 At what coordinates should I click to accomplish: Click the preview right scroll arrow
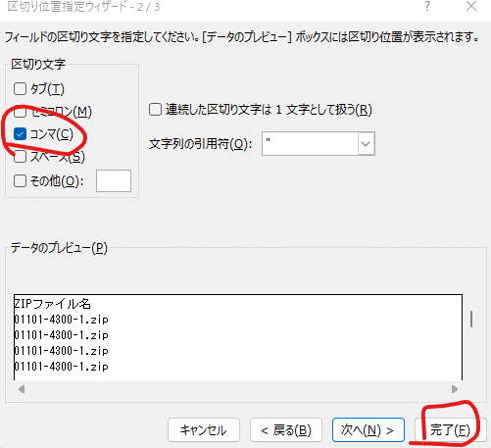click(x=455, y=389)
